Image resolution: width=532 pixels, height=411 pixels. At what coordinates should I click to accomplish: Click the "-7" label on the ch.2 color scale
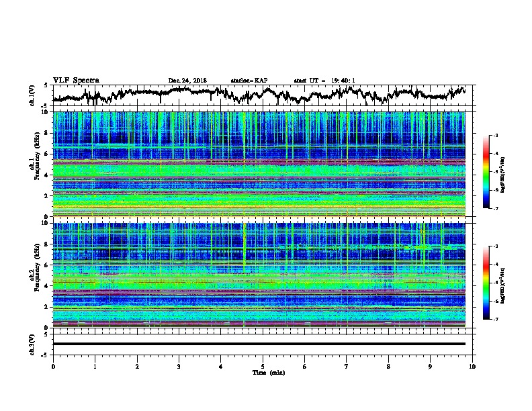point(496,319)
